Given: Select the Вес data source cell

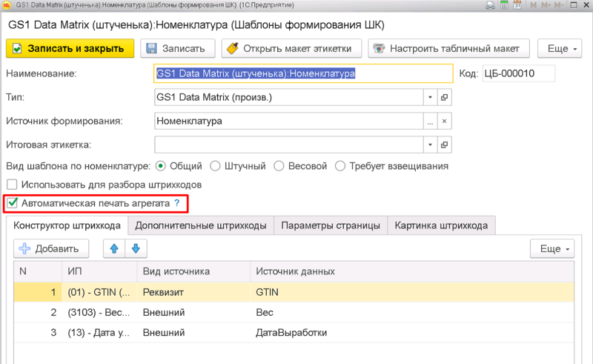Looking at the screenshot, I should (x=412, y=312).
